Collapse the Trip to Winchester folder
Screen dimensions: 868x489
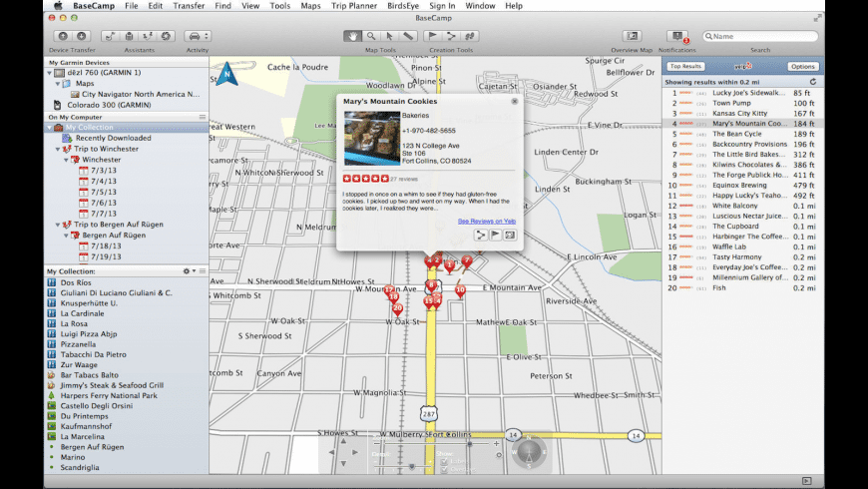coord(58,149)
